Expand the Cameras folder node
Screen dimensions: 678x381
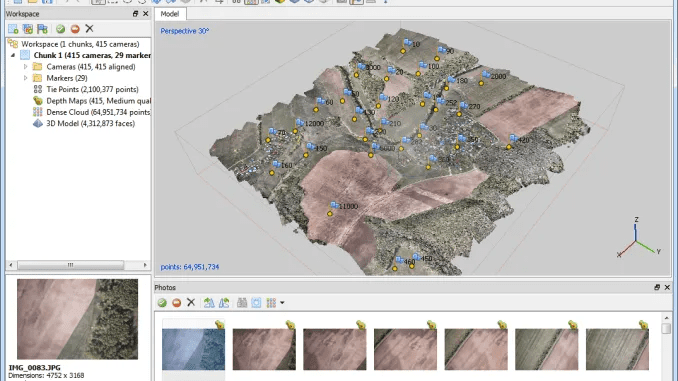click(26, 67)
